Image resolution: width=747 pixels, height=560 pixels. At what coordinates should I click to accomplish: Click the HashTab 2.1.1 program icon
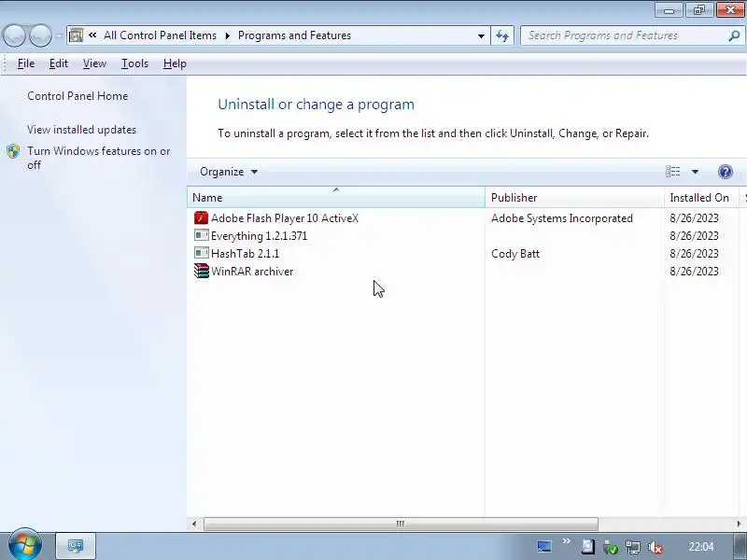(x=201, y=253)
